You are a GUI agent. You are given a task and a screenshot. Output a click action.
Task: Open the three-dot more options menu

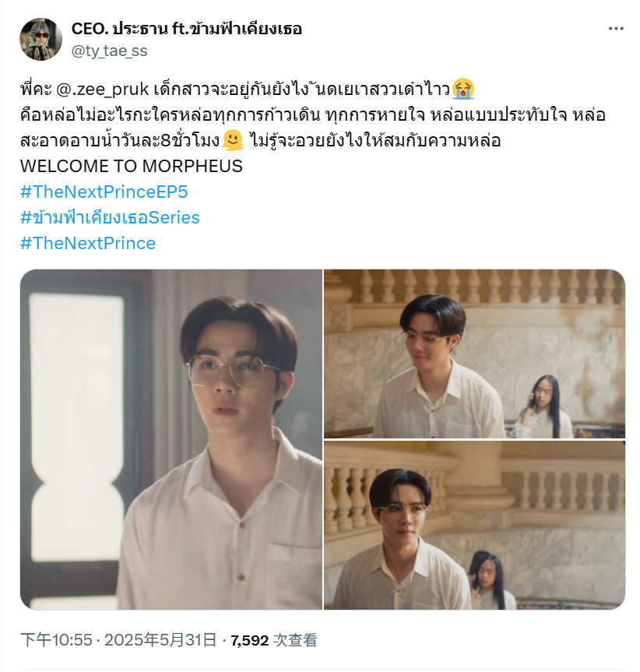click(x=616, y=29)
